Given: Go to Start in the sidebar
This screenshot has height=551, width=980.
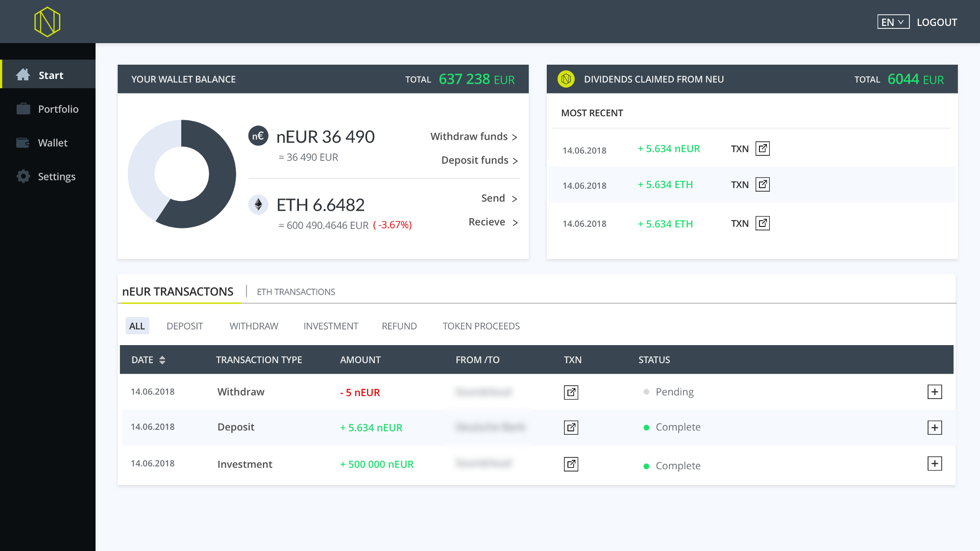Looking at the screenshot, I should [50, 75].
